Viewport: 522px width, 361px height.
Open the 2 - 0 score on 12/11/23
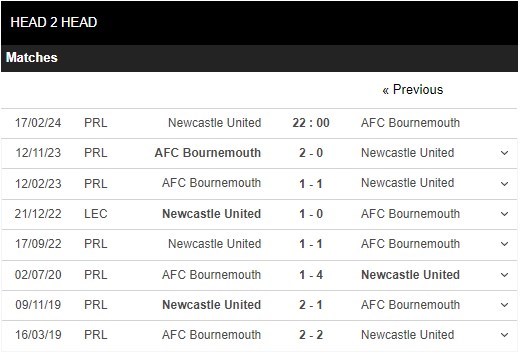coord(311,153)
